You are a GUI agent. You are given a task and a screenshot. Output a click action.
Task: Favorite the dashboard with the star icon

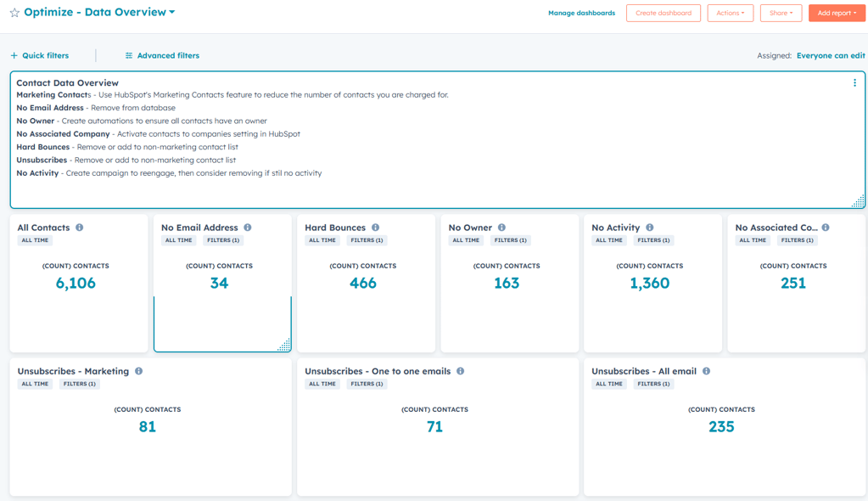pyautogui.click(x=14, y=14)
